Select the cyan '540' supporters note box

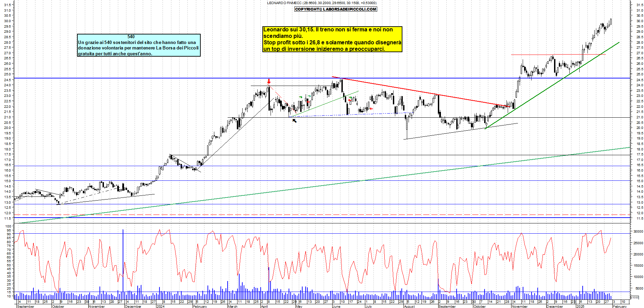[x=139, y=45]
